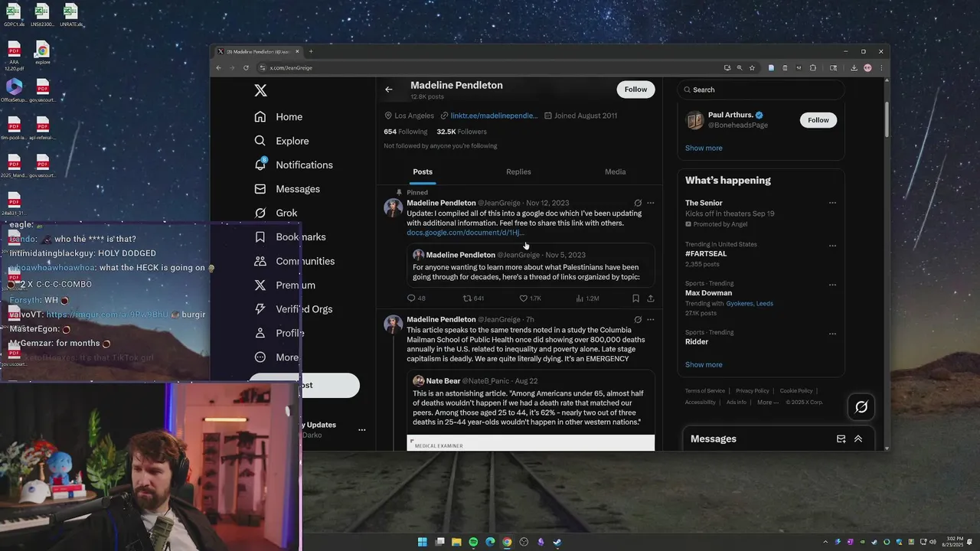The height and width of the screenshot is (551, 980).
Task: Open the floating Grok button
Action: (861, 407)
